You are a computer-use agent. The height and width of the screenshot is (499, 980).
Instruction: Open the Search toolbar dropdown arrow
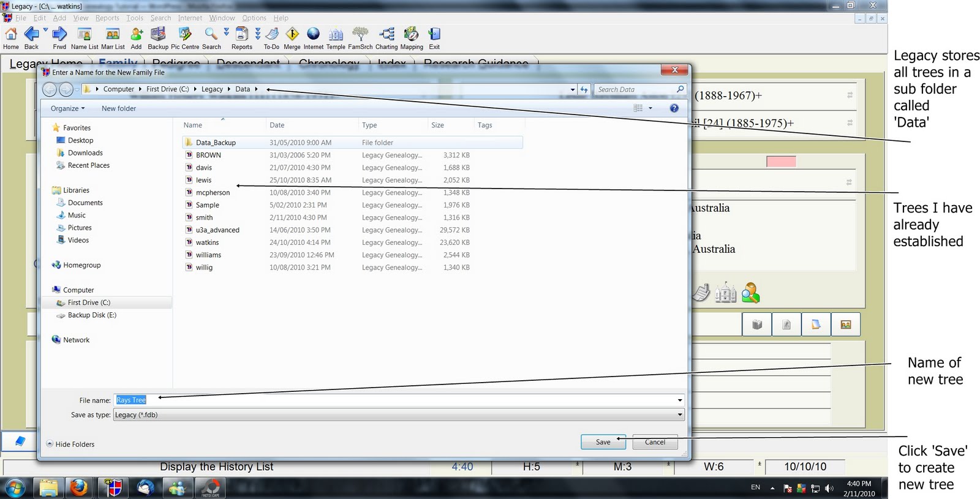(x=227, y=31)
